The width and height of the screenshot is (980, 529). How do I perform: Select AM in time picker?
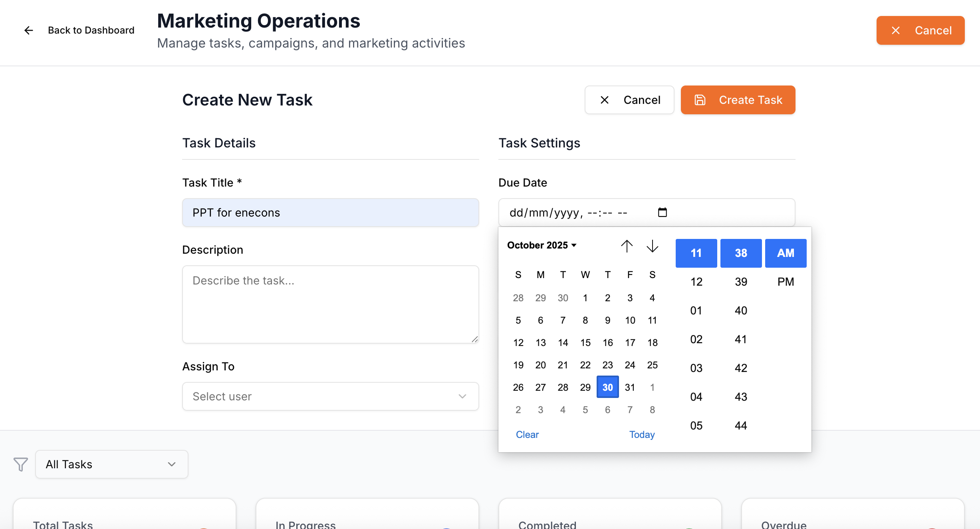click(x=786, y=253)
